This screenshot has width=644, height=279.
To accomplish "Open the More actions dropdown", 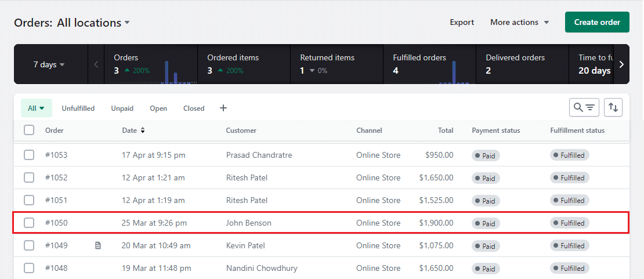I will coord(519,22).
